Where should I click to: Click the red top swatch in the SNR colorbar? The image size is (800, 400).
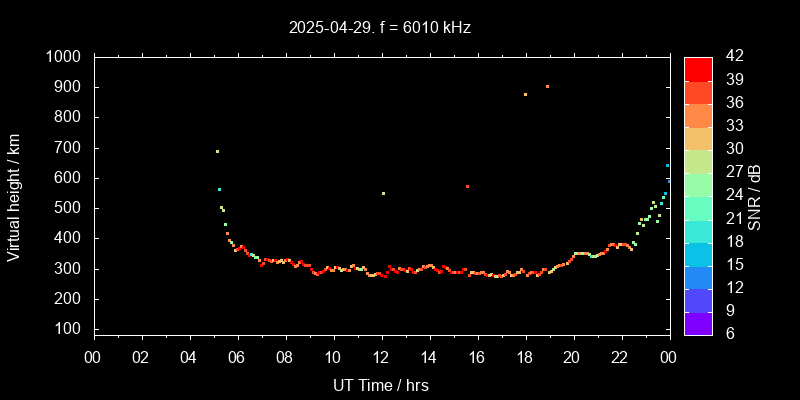click(698, 68)
